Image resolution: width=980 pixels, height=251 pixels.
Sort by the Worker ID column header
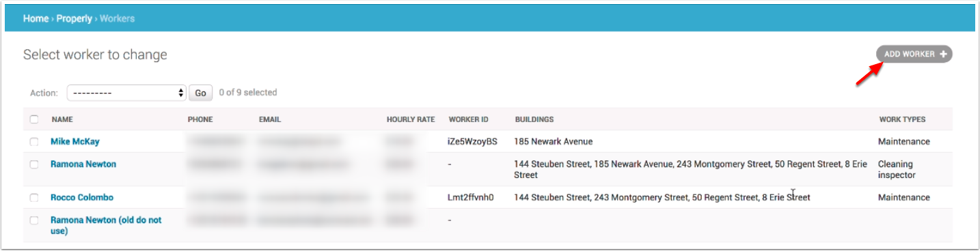[x=469, y=119]
